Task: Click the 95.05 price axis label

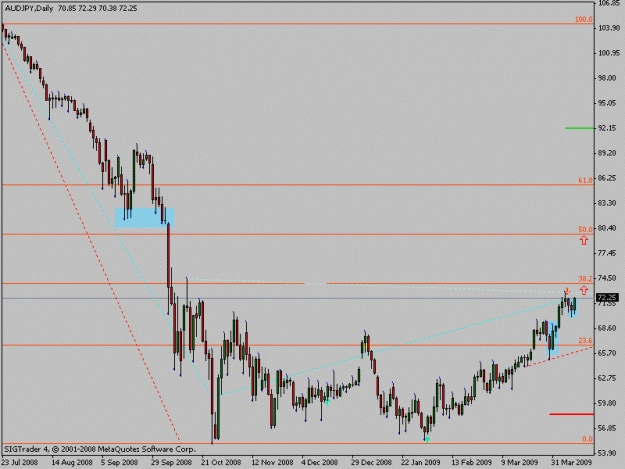Action: click(x=609, y=103)
